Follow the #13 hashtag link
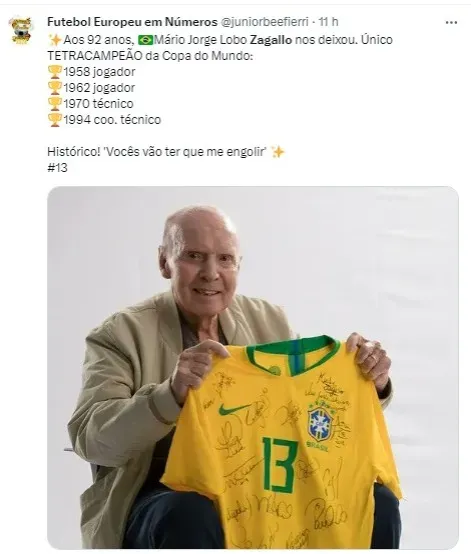Viewport: 471px width, 554px height. (57, 167)
